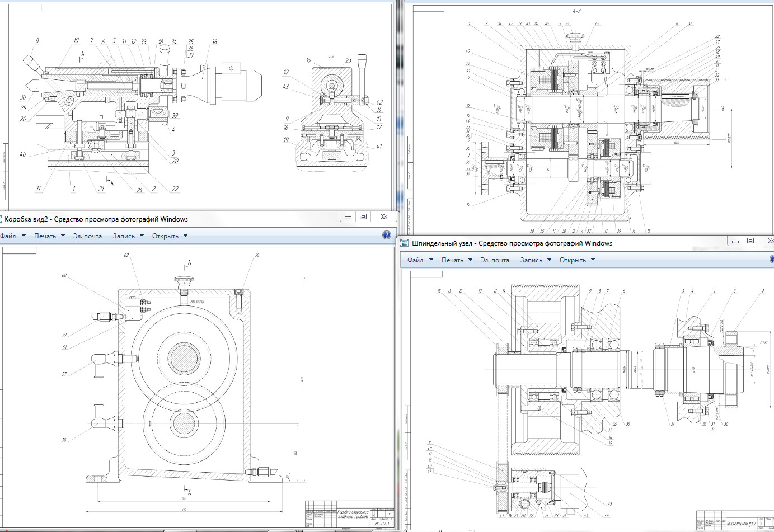Open Файл menu in Шпиндельный узел window
Image resolution: width=774 pixels, height=532 pixels.
(415, 260)
